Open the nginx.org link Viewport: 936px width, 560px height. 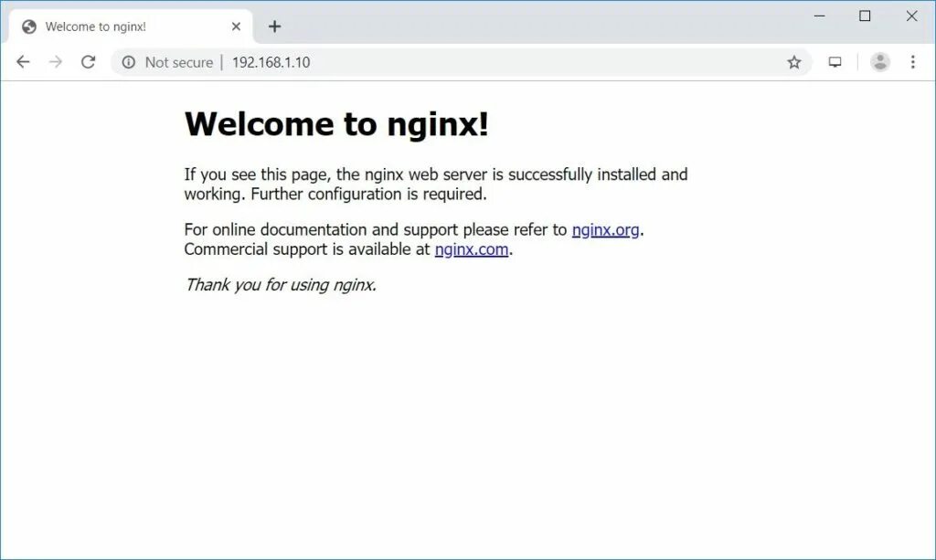click(605, 229)
